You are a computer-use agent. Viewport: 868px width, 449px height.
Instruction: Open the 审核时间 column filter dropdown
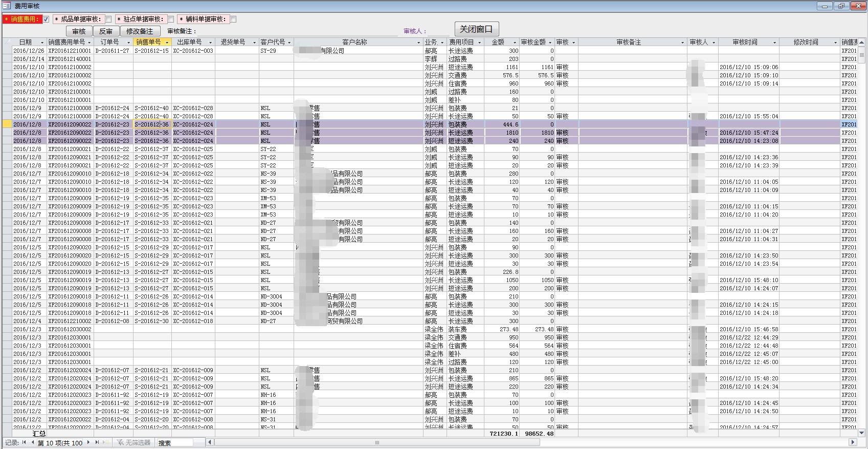(775, 42)
